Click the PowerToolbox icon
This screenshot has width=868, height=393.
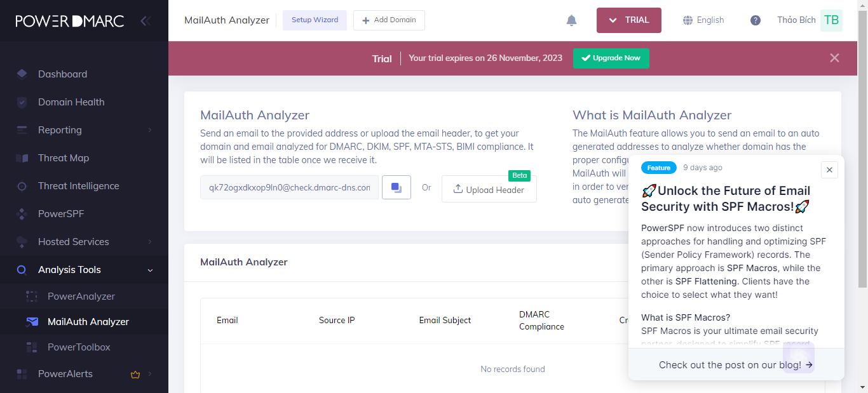[x=32, y=347]
